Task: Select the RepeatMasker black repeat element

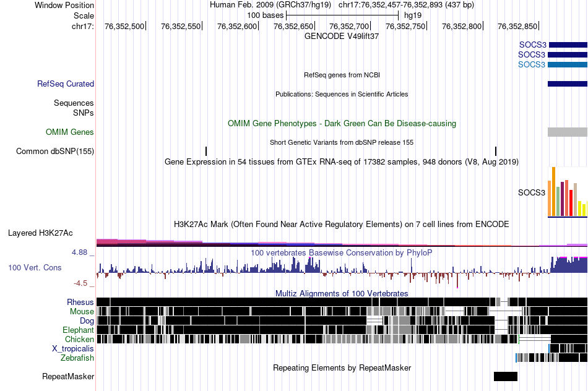Action: pyautogui.click(x=506, y=376)
